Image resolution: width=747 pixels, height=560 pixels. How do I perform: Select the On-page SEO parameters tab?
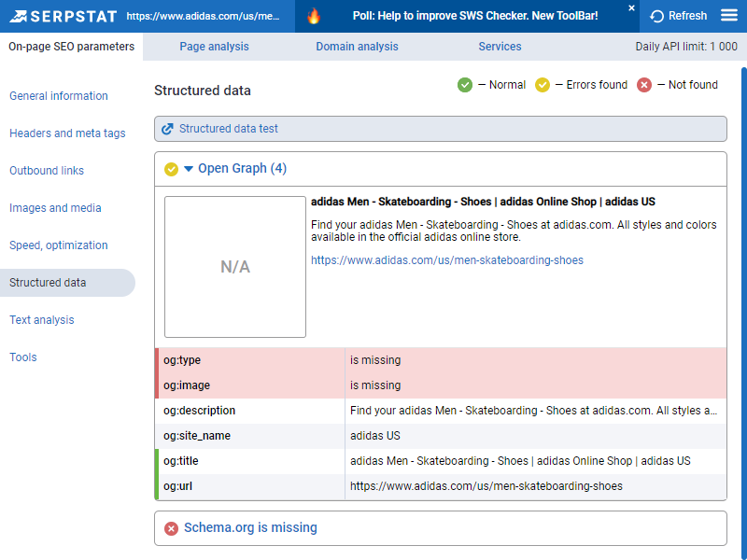[x=72, y=47]
